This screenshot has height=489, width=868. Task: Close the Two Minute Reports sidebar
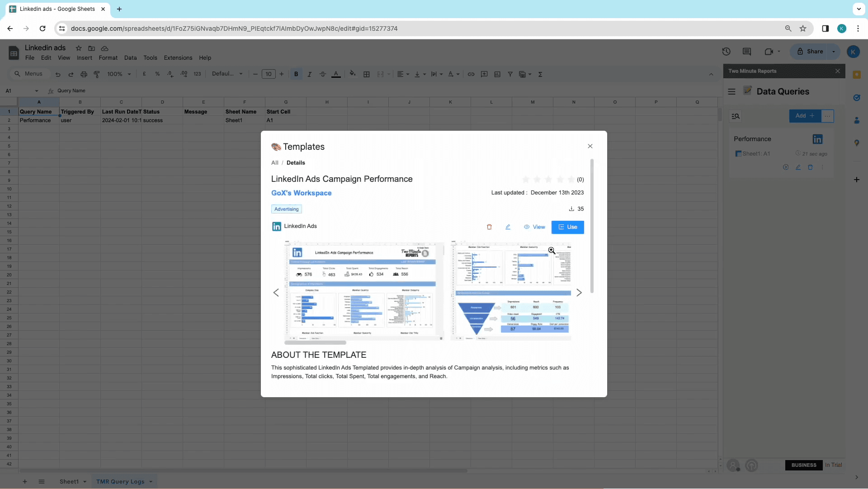838,71
